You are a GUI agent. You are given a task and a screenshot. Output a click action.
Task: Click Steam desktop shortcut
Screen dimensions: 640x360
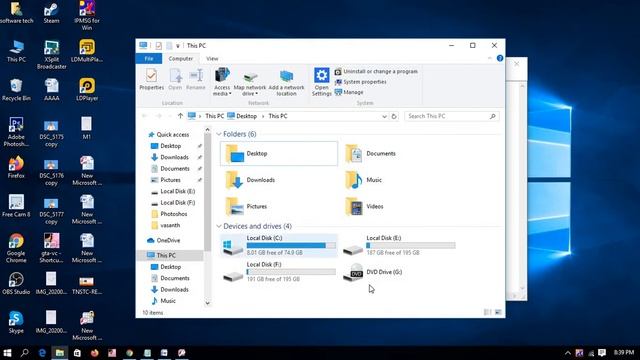click(x=51, y=12)
